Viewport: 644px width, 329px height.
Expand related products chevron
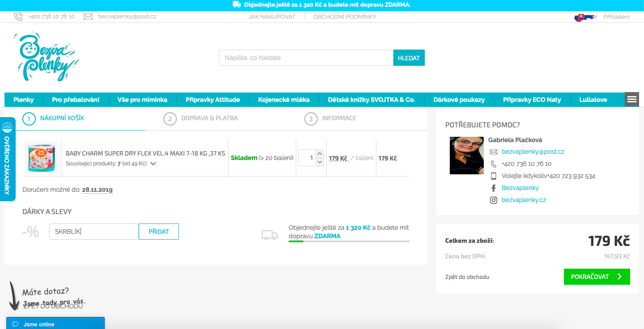pyautogui.click(x=153, y=164)
